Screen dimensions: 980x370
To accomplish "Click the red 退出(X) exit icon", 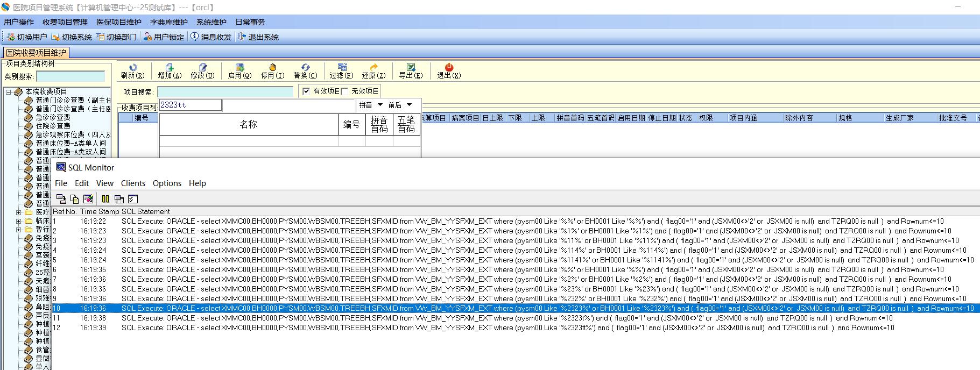I will click(449, 67).
